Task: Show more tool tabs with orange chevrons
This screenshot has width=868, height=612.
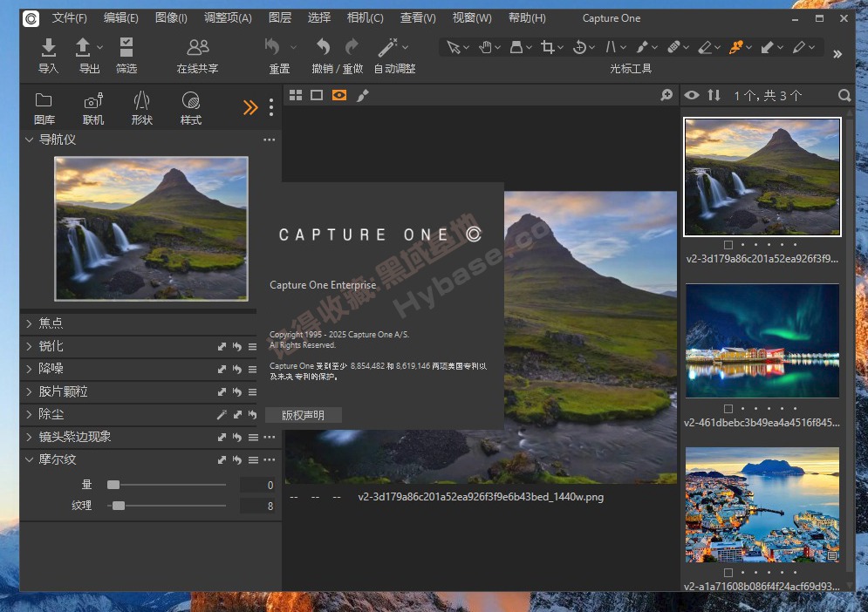Action: (x=250, y=107)
